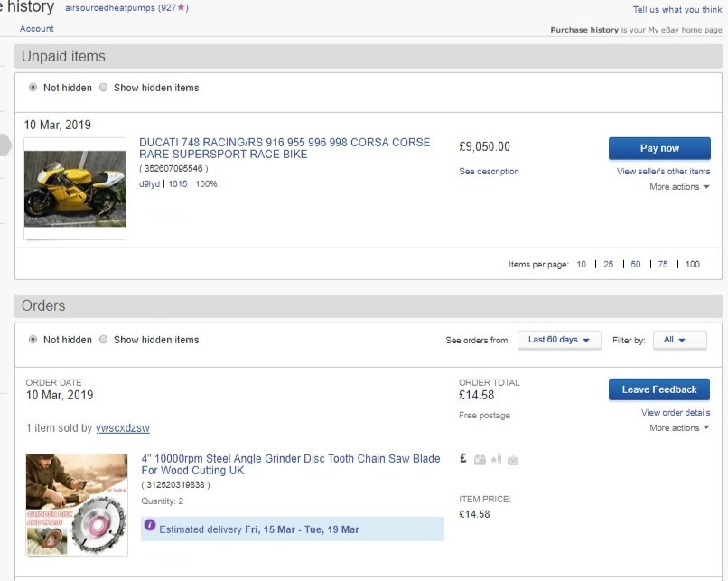Select 'Show hidden items' under Unpaid items

[104, 88]
